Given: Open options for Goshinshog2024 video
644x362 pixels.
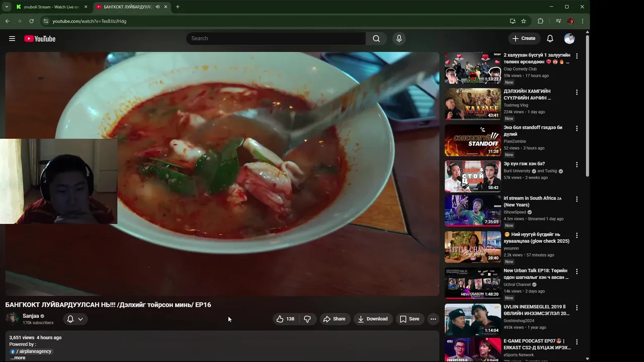Looking at the screenshot, I should pos(577,308).
